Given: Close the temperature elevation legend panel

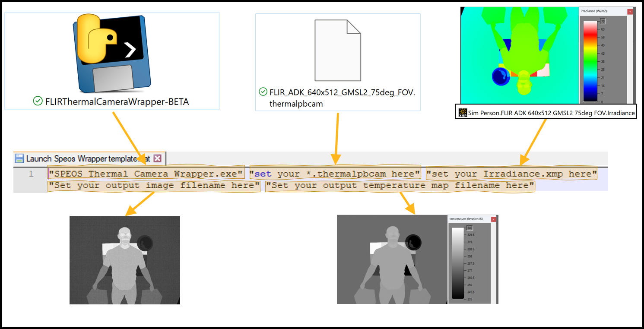Looking at the screenshot, I should [x=493, y=219].
